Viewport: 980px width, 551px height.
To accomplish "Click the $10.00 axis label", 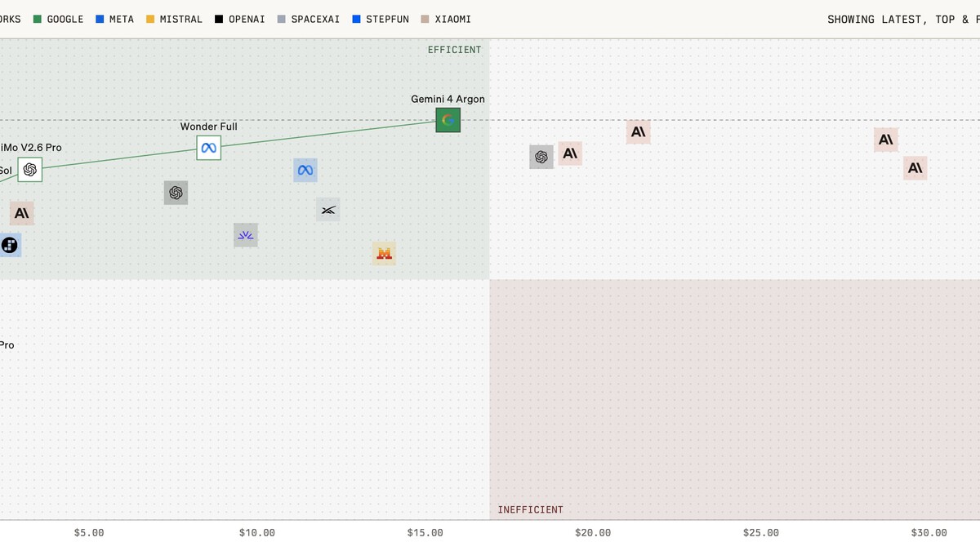I will tap(256, 533).
